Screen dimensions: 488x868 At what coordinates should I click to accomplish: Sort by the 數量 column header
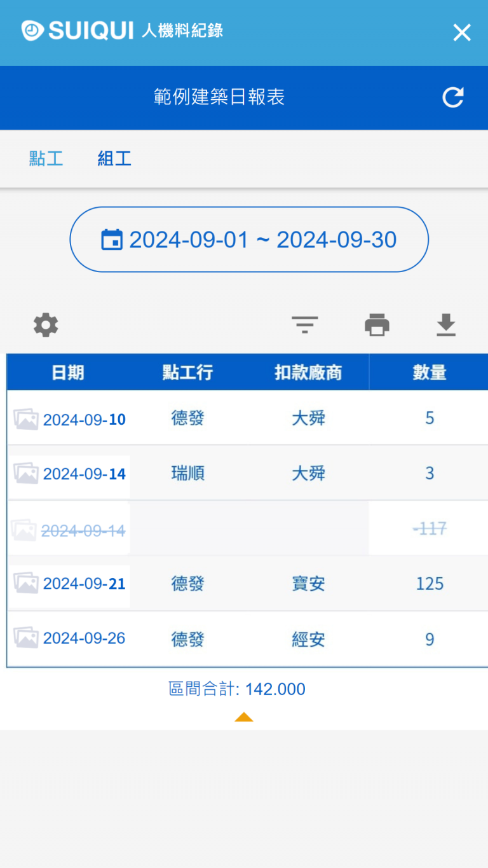tap(430, 373)
